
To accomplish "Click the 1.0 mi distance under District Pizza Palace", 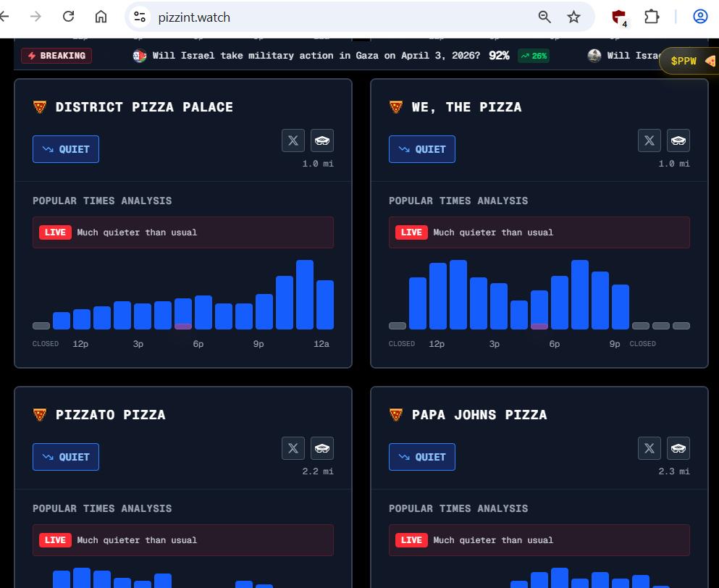I will click(318, 164).
